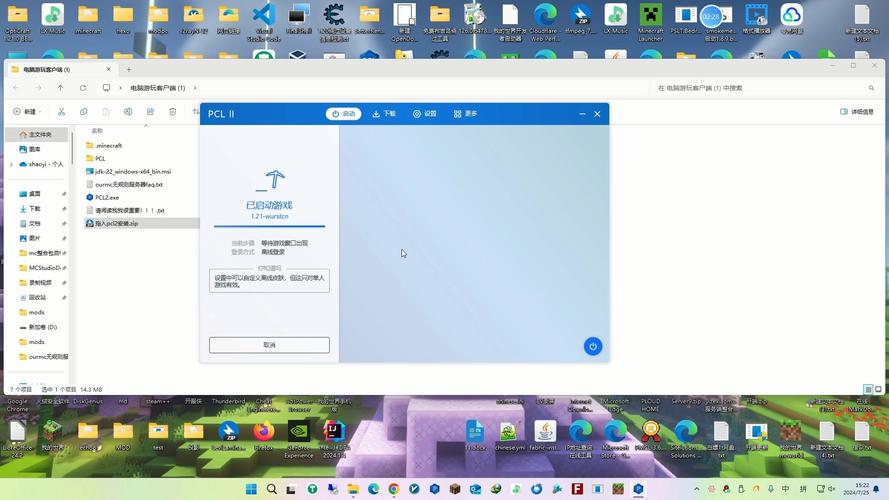Select jdk-22_windows-x64_bin.msi file
This screenshot has width=889, height=500.
coord(128,171)
